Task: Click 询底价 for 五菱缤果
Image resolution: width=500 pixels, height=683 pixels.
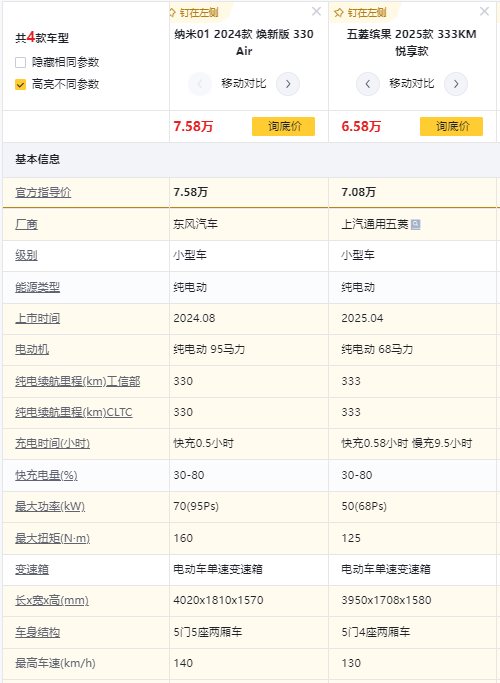Action: (x=451, y=126)
